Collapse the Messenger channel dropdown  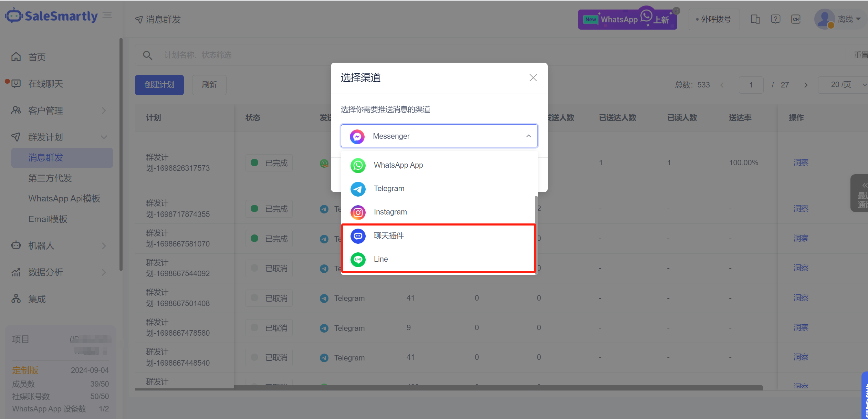pos(529,136)
